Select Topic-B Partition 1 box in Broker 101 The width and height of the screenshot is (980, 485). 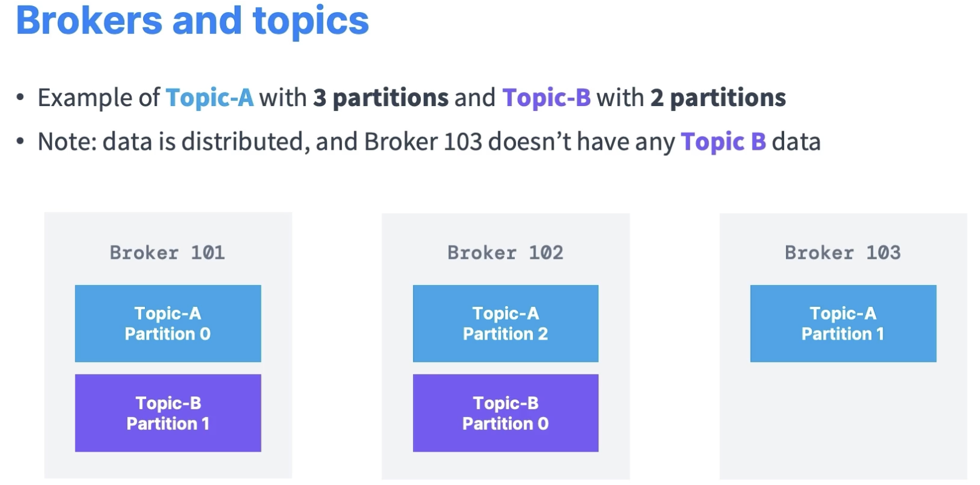click(x=168, y=413)
